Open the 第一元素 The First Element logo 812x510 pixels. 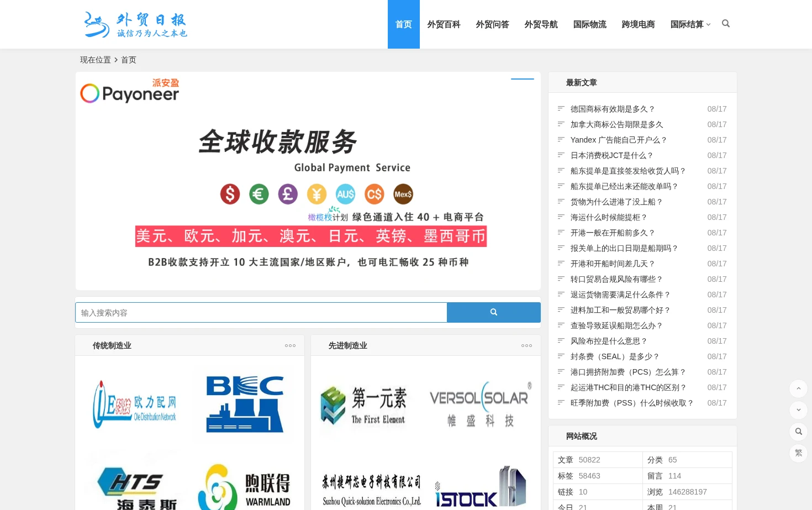[364, 406]
